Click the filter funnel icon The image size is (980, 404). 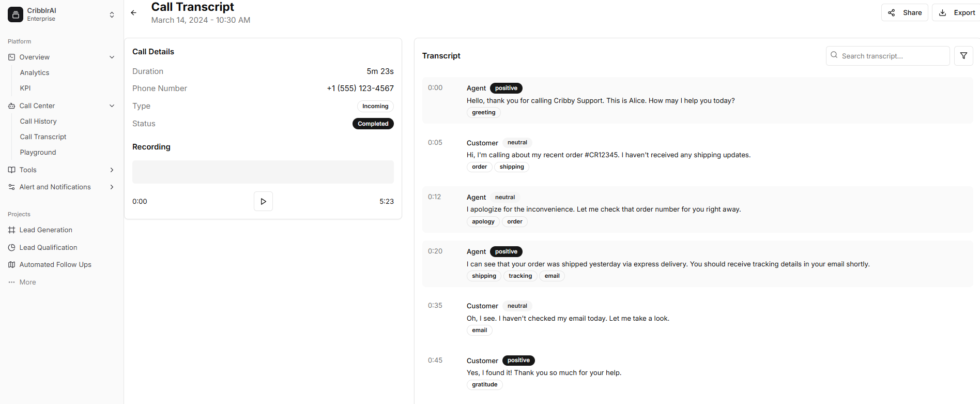[x=963, y=56]
